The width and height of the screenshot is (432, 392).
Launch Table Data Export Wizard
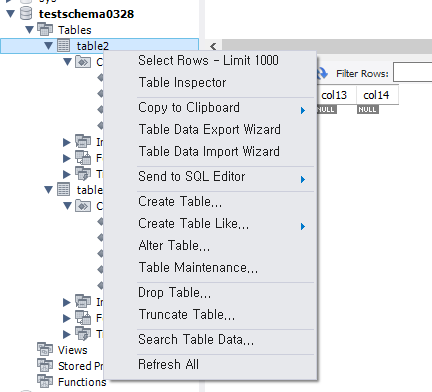[210, 129]
